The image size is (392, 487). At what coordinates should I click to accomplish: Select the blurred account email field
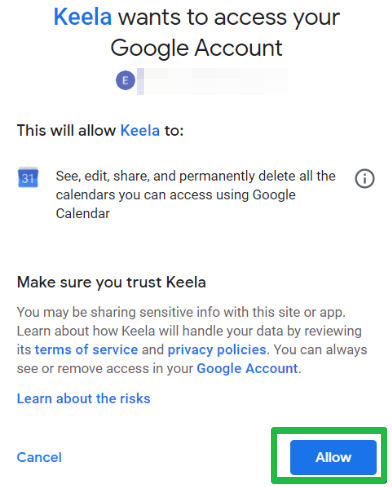[x=213, y=81]
